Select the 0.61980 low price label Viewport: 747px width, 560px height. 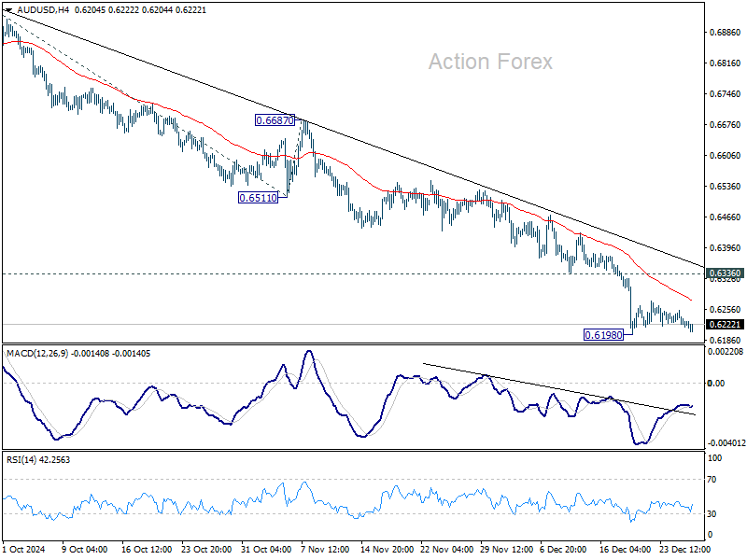(603, 335)
